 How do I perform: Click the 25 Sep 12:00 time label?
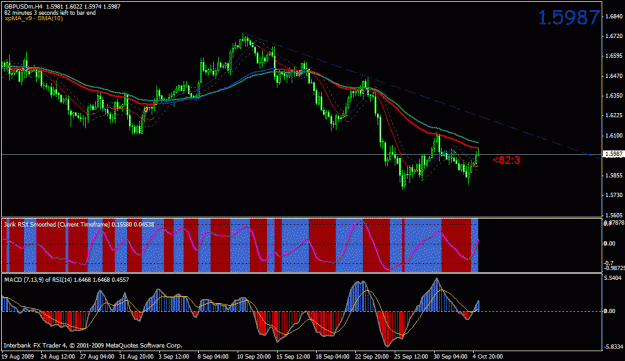tap(411, 357)
